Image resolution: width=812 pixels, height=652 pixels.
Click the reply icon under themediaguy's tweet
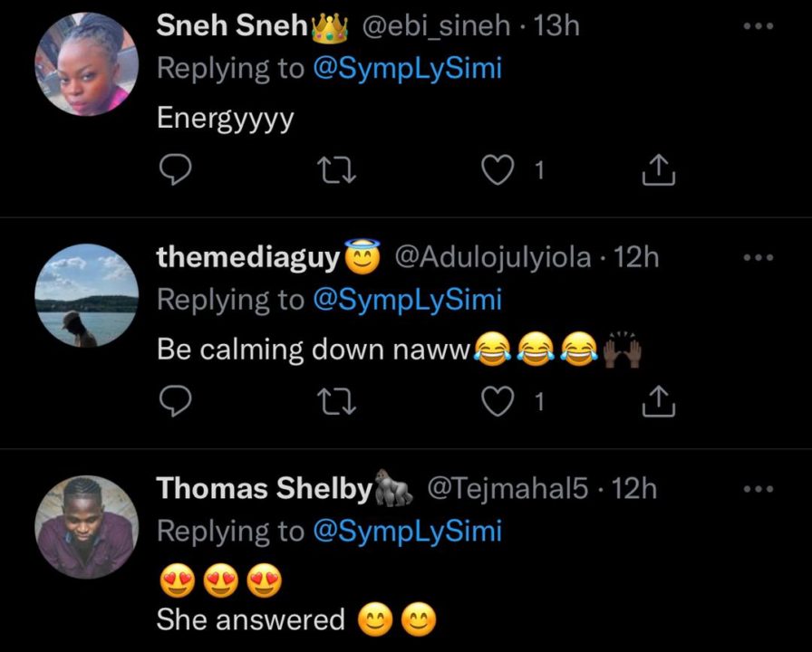click(175, 401)
